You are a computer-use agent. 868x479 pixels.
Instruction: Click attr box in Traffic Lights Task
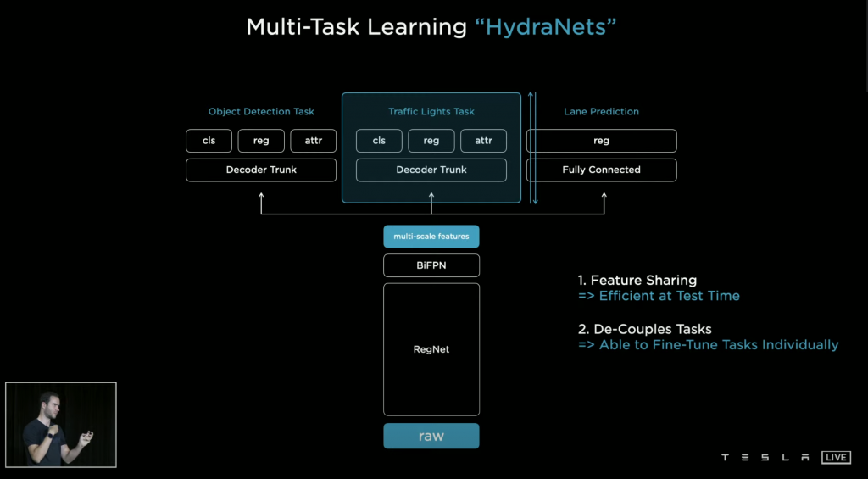(483, 141)
